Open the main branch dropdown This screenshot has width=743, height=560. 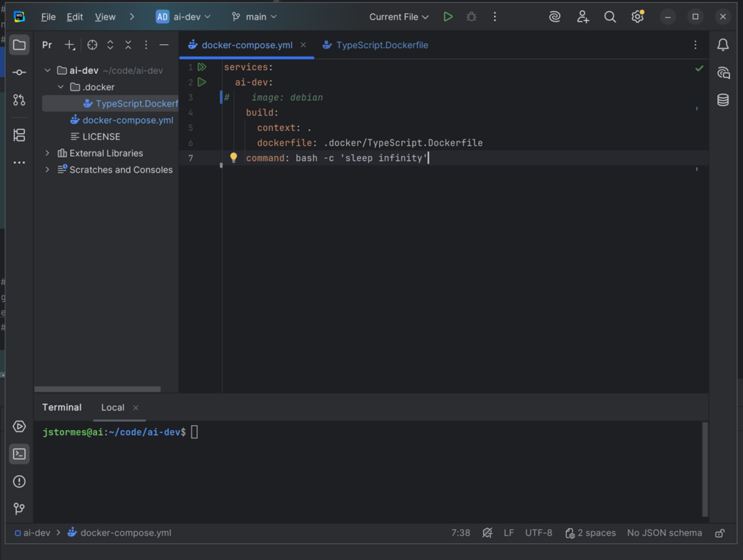point(254,17)
